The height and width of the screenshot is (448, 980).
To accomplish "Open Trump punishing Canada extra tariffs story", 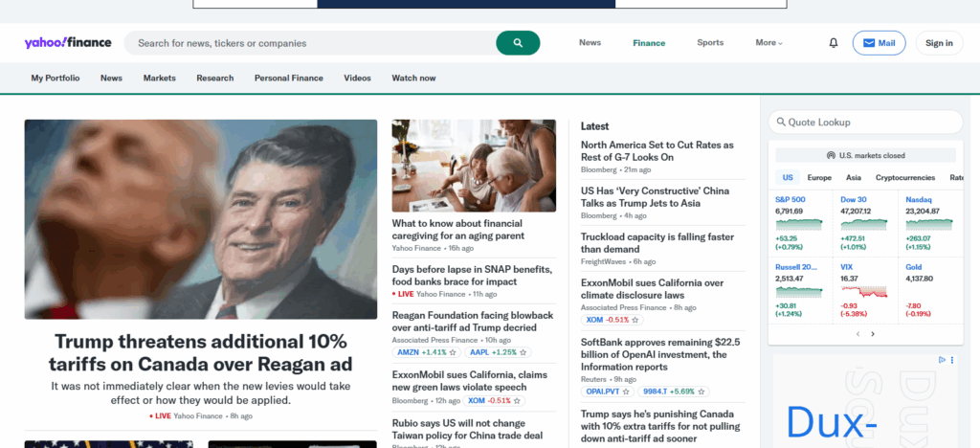I will click(660, 426).
